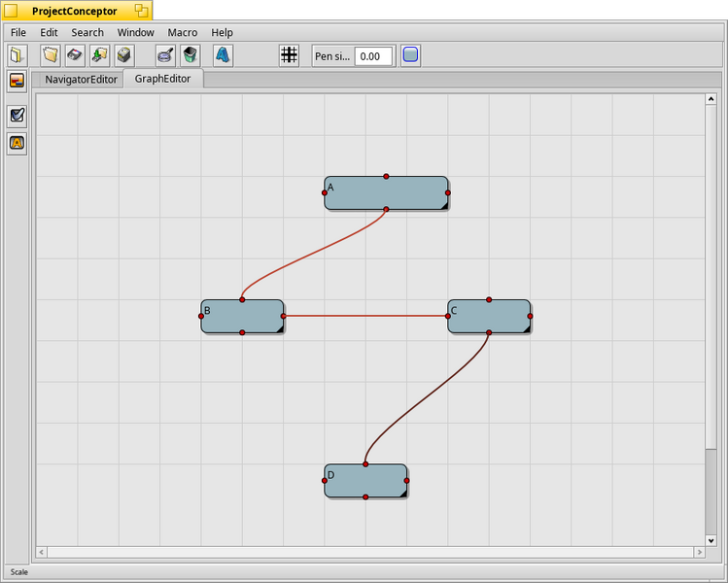Click the top connector dot of node D

point(365,464)
